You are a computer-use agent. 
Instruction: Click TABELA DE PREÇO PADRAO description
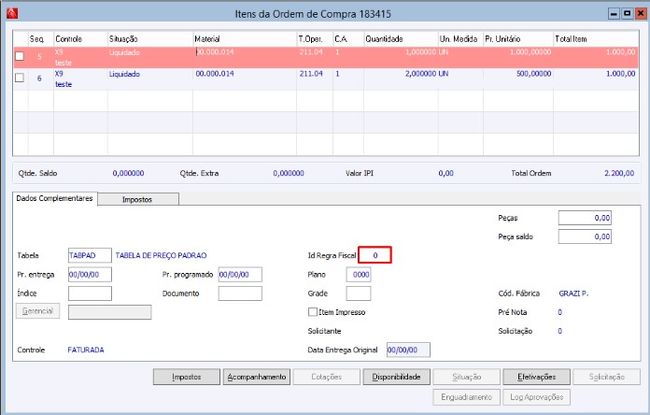(x=161, y=255)
